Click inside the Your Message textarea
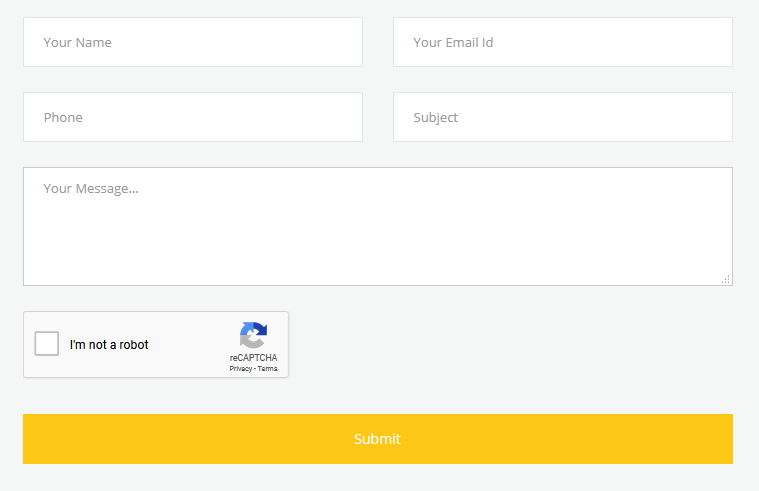This screenshot has width=759, height=491. 378,227
